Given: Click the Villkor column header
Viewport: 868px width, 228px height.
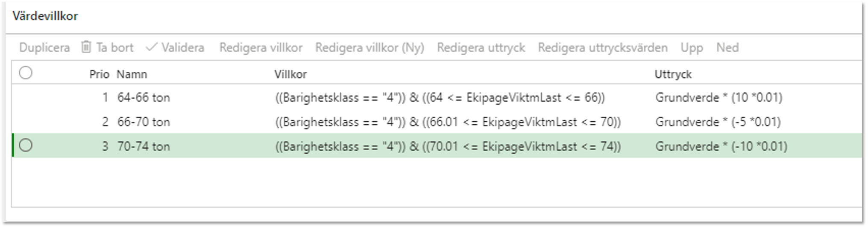Looking at the screenshot, I should [290, 74].
